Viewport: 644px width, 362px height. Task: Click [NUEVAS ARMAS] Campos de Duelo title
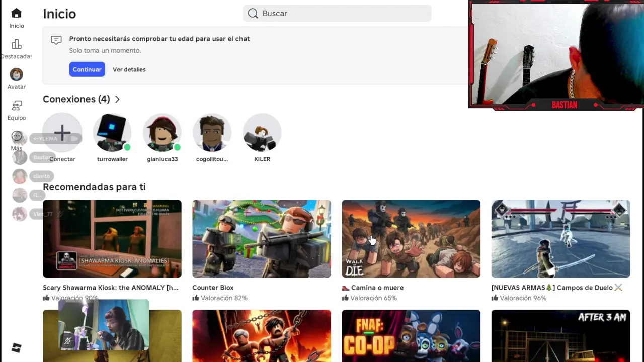(557, 288)
